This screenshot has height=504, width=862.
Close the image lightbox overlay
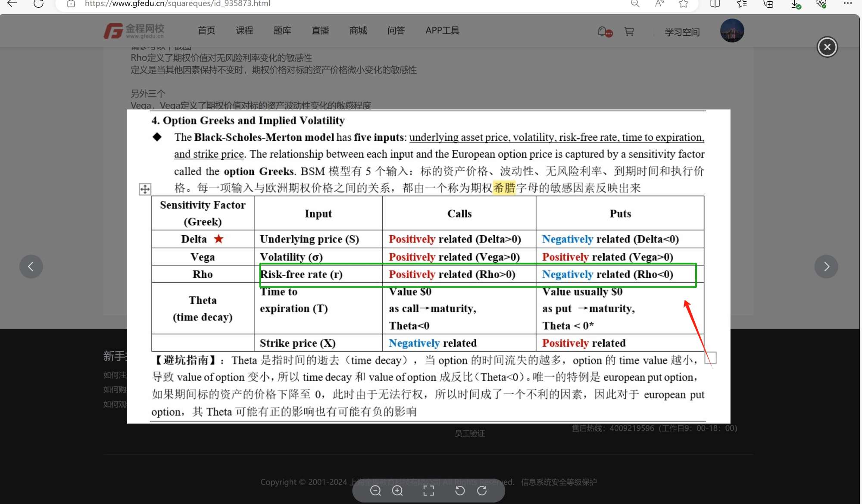click(x=827, y=47)
